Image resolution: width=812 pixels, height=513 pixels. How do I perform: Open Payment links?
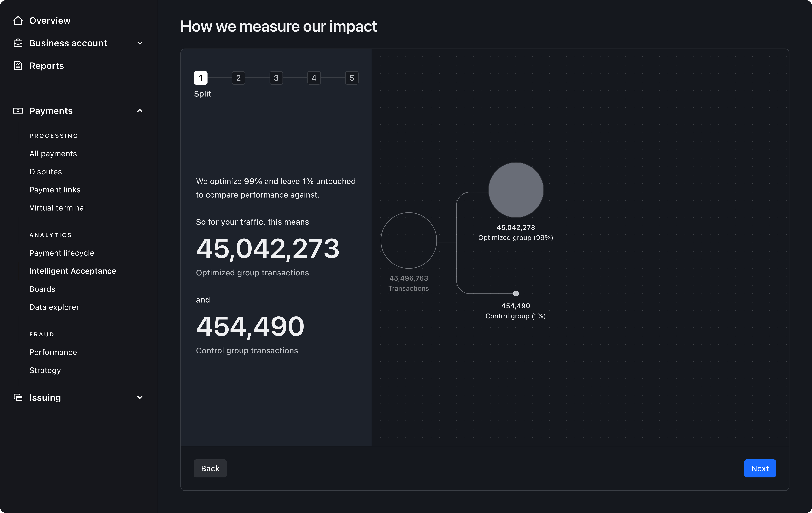[x=55, y=190]
